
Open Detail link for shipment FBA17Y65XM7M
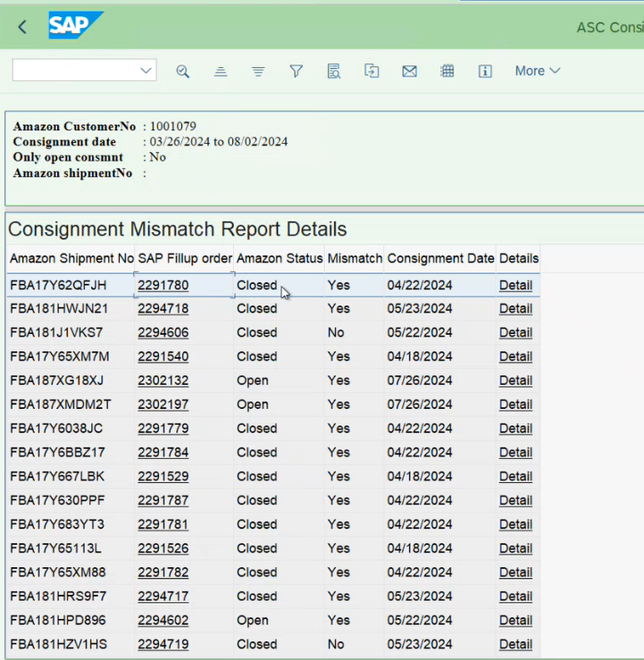[x=515, y=356]
